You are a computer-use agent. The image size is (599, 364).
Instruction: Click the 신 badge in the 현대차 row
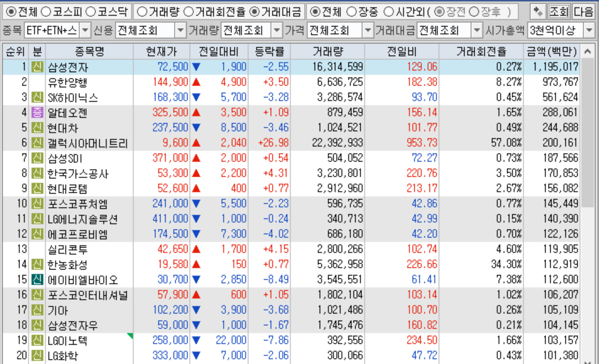[37, 128]
